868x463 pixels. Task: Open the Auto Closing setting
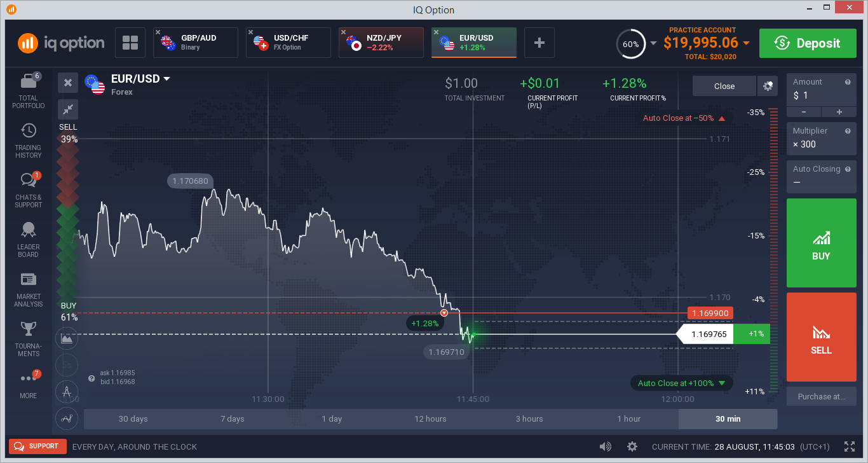(821, 176)
